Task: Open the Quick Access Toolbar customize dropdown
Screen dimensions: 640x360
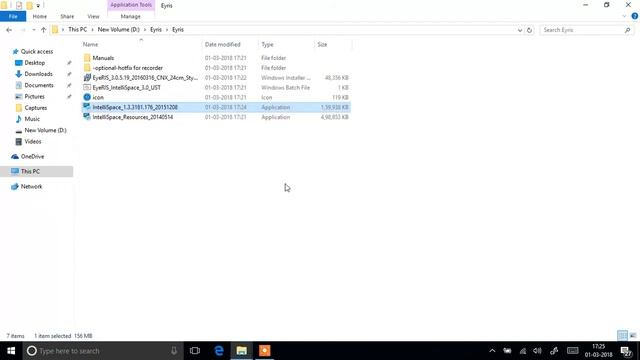Action: coord(38,6)
